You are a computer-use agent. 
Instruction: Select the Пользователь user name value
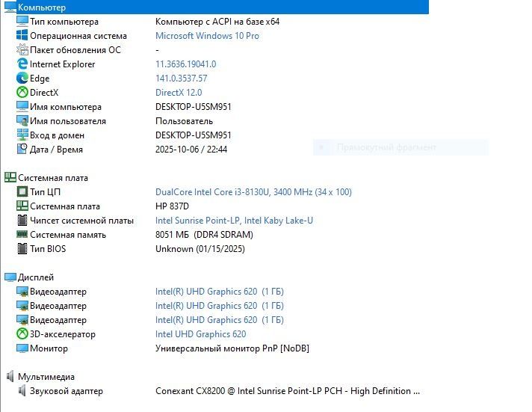[x=185, y=121]
